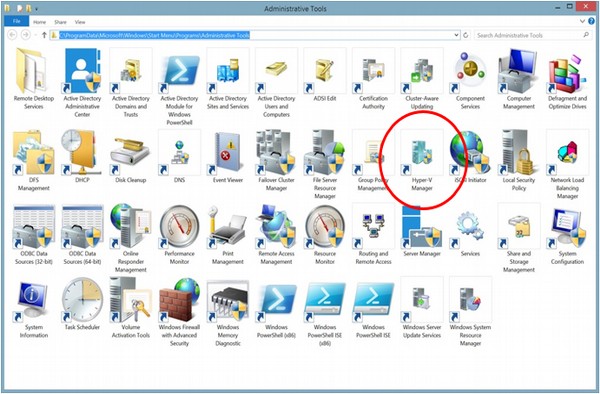
Task: Launch the DHCP console
Action: 82,156
